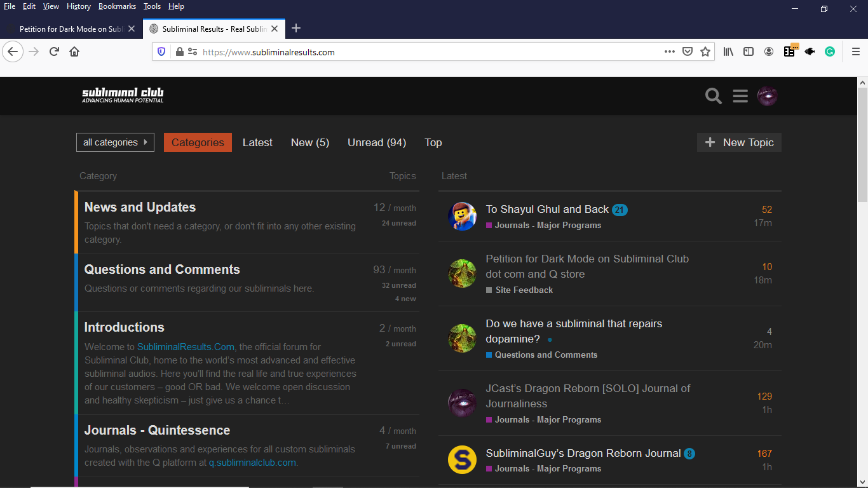The height and width of the screenshot is (488, 868).
Task: Open a new tab with plus button
Action: (296, 29)
